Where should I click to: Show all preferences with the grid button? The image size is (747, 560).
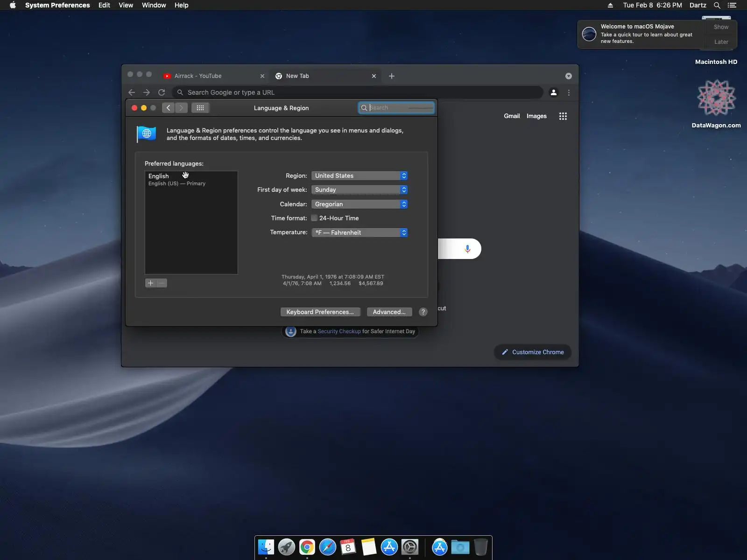(200, 108)
